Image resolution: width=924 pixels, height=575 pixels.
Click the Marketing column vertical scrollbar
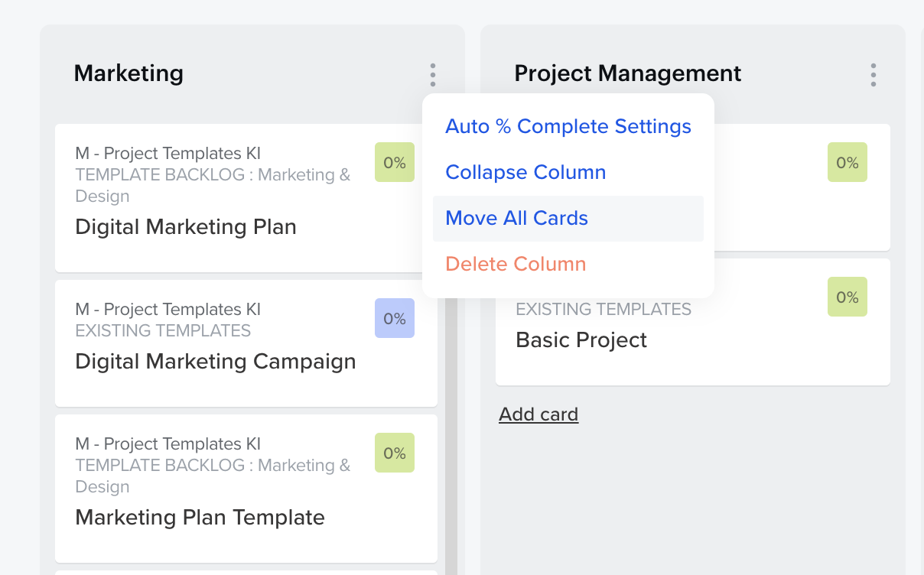tap(451, 428)
